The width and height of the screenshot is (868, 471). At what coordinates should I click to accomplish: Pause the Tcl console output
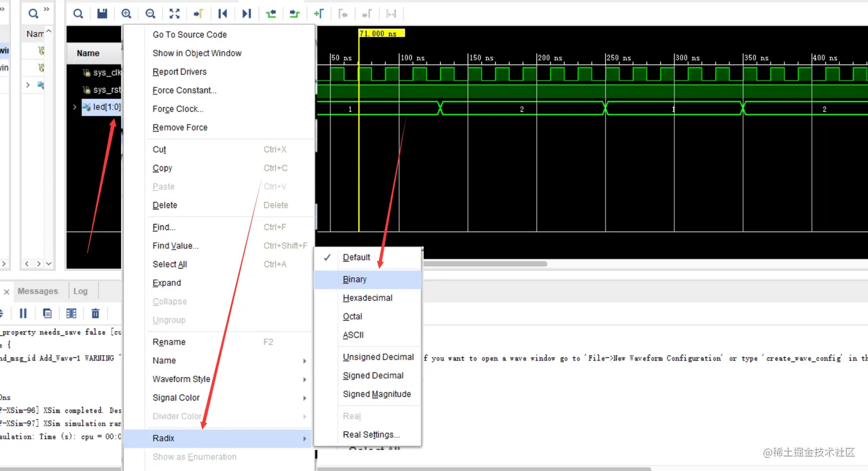tap(23, 313)
